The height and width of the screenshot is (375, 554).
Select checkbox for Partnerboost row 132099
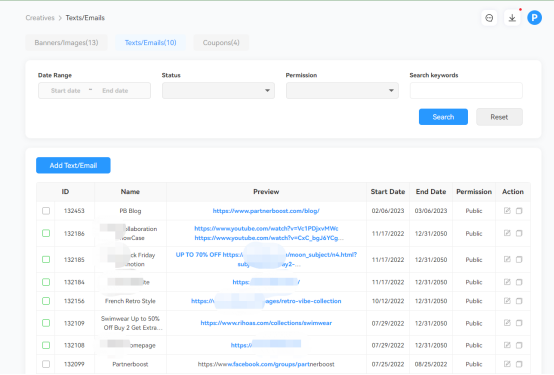coord(46,364)
